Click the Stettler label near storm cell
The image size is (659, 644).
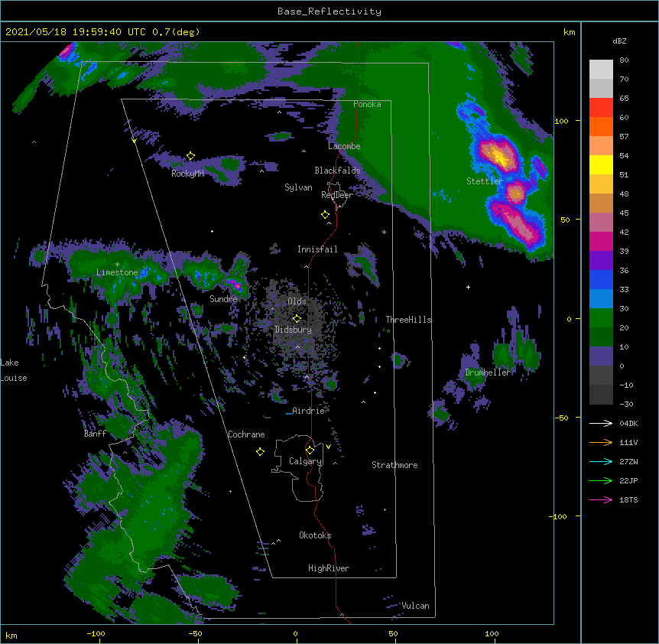tap(485, 181)
